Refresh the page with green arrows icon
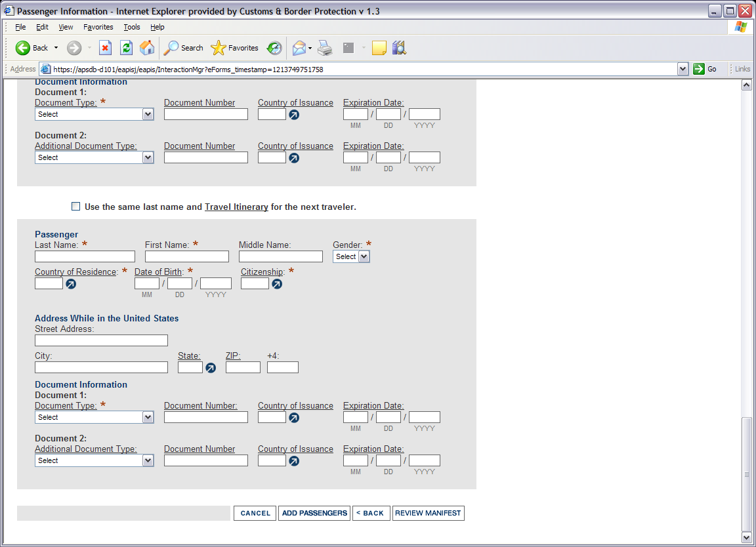This screenshot has height=547, width=756. click(x=126, y=48)
